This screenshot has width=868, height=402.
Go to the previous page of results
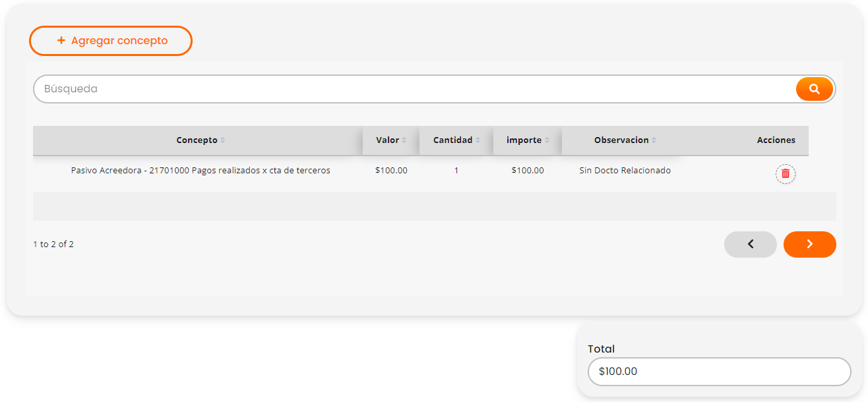tap(750, 244)
